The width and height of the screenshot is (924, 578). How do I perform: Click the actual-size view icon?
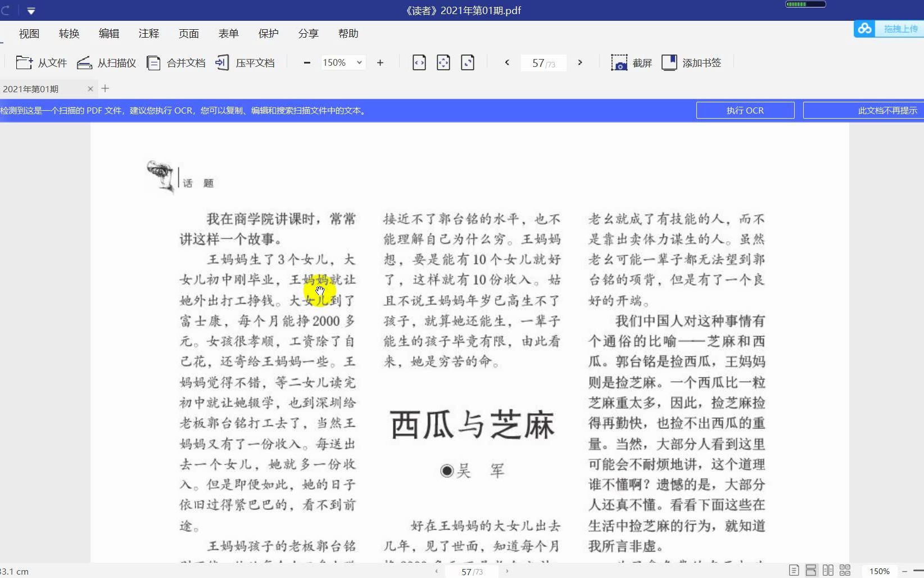pyautogui.click(x=468, y=62)
